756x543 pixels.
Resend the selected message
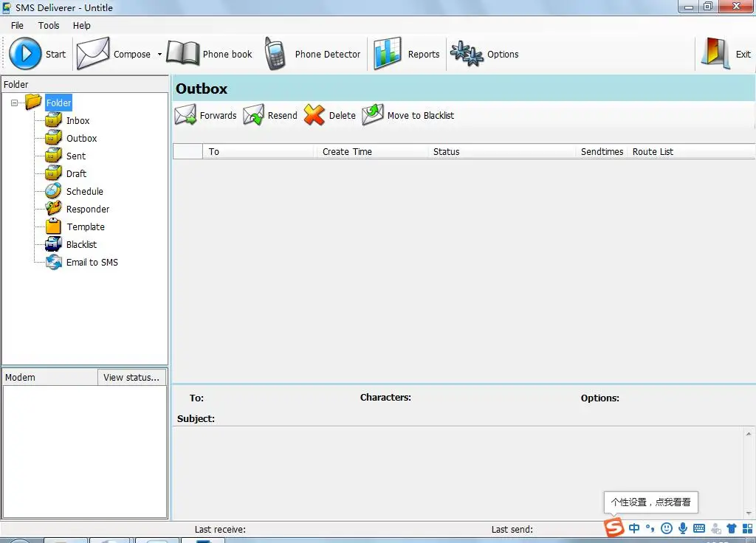(x=254, y=115)
